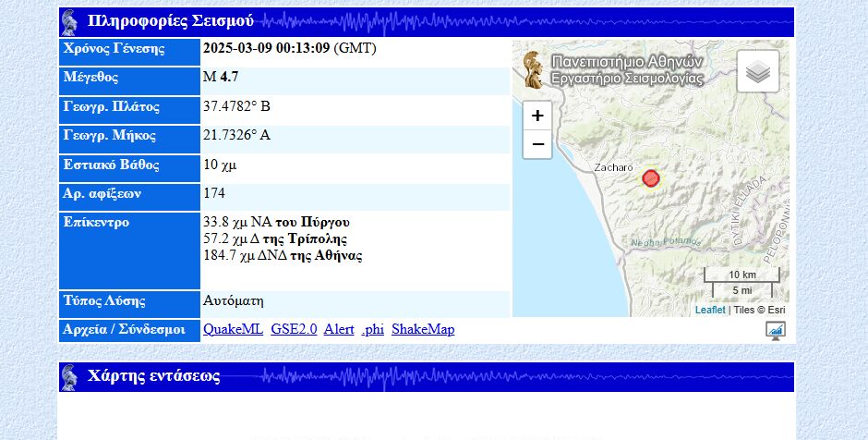868x440 pixels.
Task: Click the Πληροφορίες Σεισμού section heading
Action: coord(171,21)
